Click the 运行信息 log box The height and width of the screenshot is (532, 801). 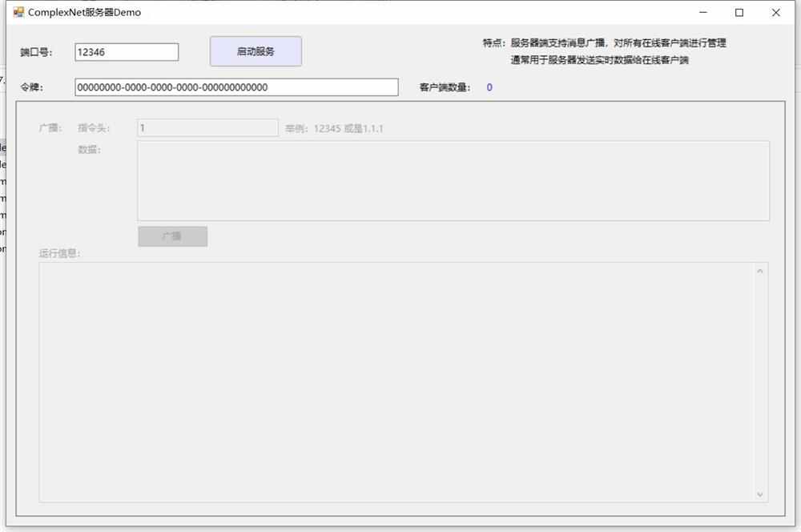[404, 382]
